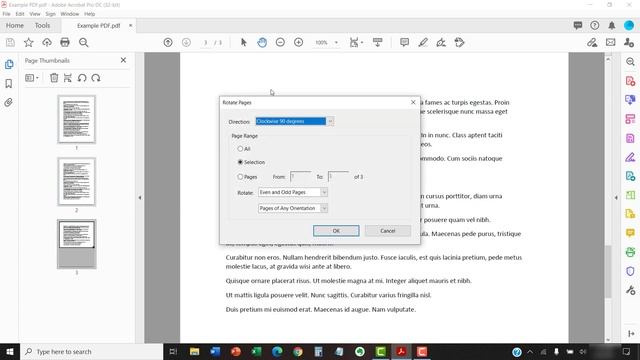Select the All page range option
The image size is (640, 360).
pyautogui.click(x=240, y=149)
